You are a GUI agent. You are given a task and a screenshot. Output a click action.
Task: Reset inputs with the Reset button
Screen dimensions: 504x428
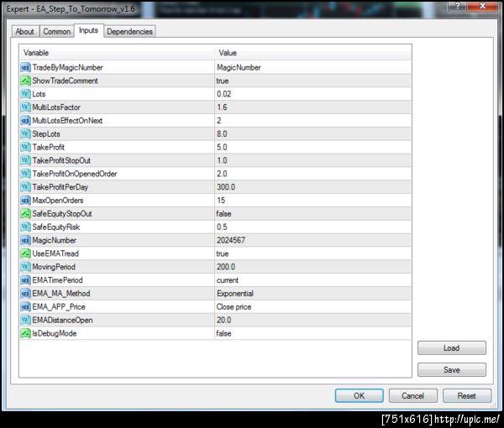(x=467, y=395)
